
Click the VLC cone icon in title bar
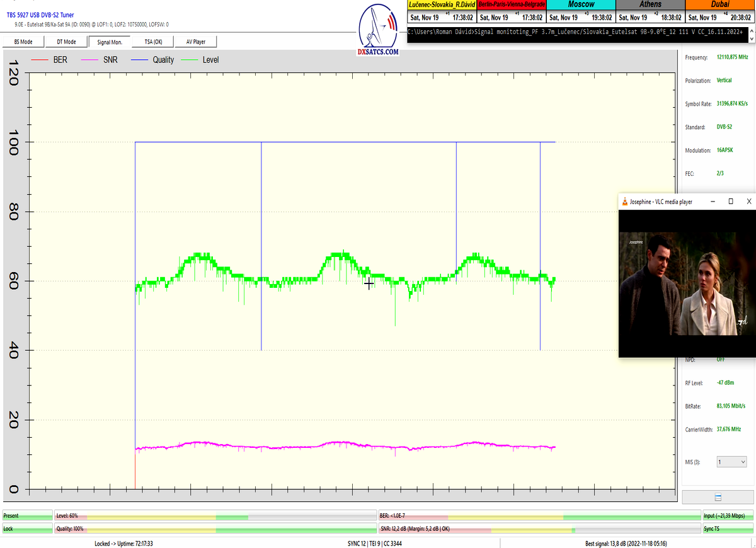pyautogui.click(x=624, y=202)
